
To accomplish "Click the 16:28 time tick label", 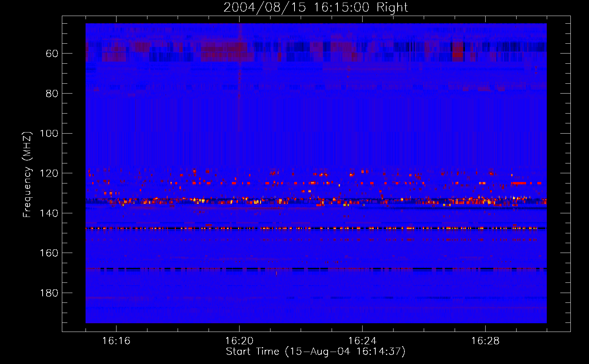I will (485, 341).
